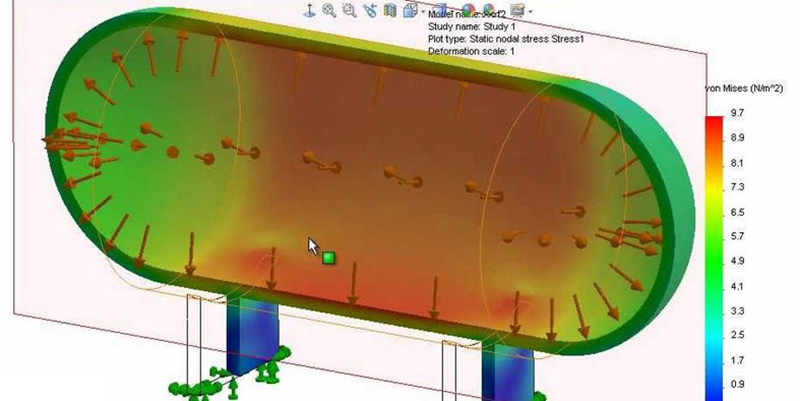Viewport: 800px width, 401px height.
Task: Select the Zoom to Area tool
Action: click(349, 11)
